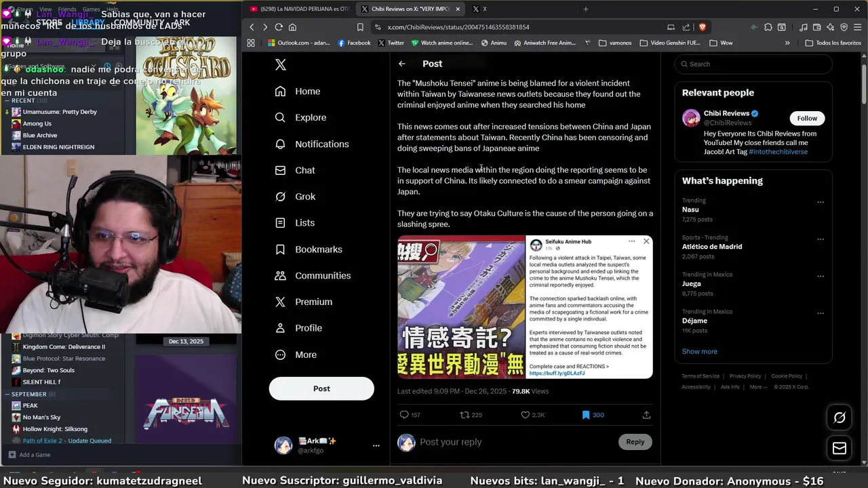Click the back arrow beside Post heading
The height and width of the screenshot is (488, 868).
tap(402, 64)
